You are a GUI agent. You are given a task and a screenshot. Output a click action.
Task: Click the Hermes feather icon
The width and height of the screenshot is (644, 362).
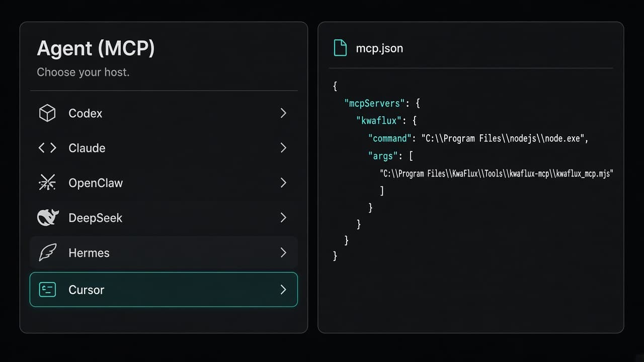click(x=47, y=252)
